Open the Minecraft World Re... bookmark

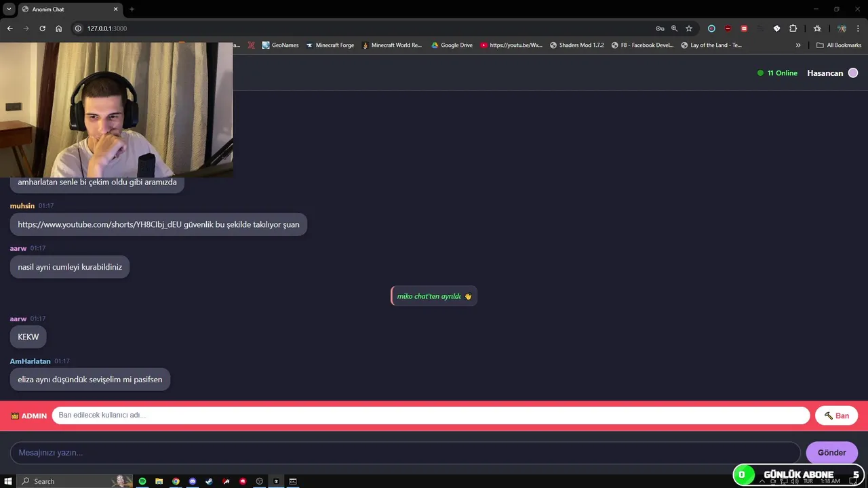point(391,45)
